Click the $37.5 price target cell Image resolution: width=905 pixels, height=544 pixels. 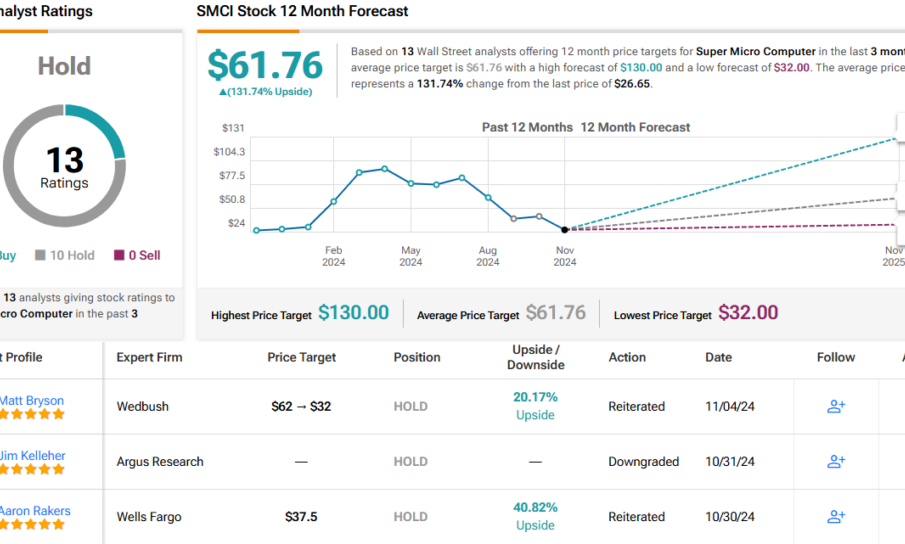301,516
